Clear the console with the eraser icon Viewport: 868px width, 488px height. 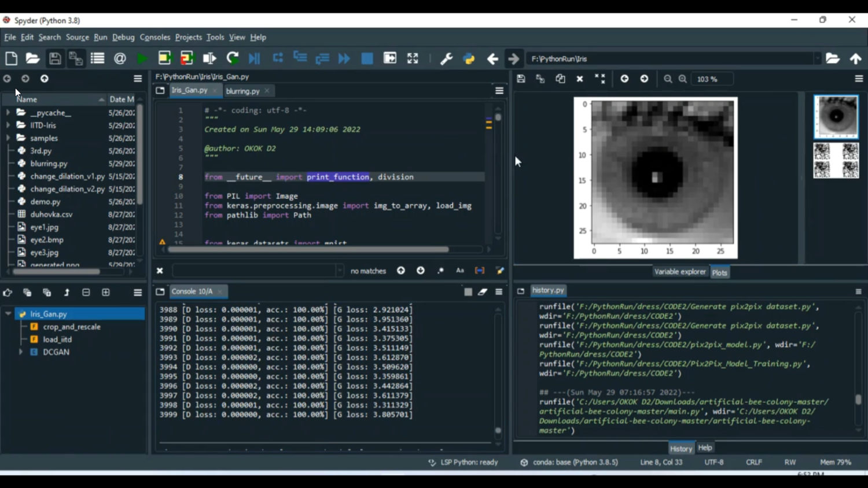(483, 292)
